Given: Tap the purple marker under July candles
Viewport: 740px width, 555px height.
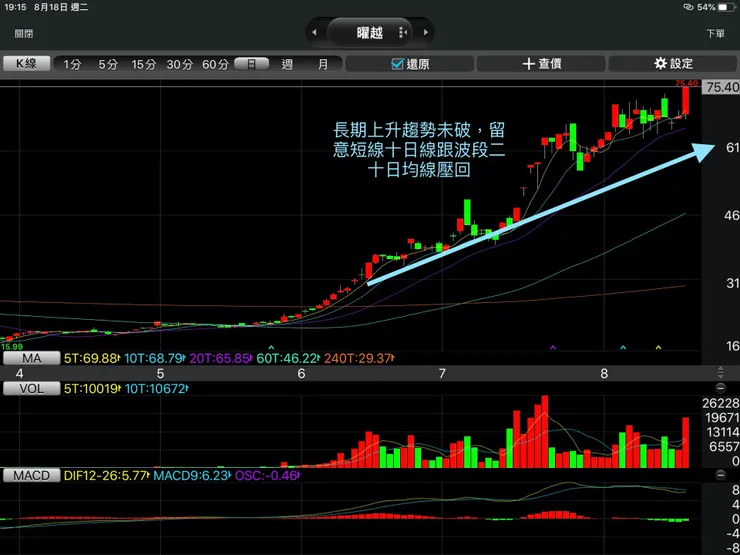Looking at the screenshot, I should coord(553,347).
